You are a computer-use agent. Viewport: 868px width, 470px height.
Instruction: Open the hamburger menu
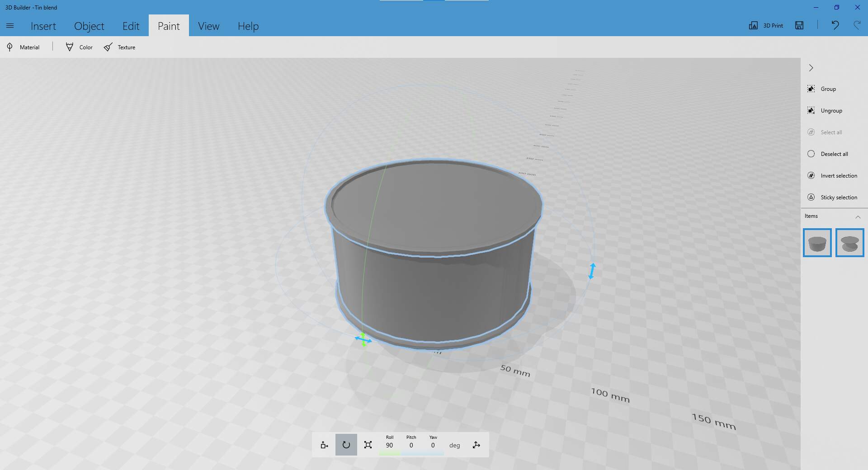tap(10, 26)
